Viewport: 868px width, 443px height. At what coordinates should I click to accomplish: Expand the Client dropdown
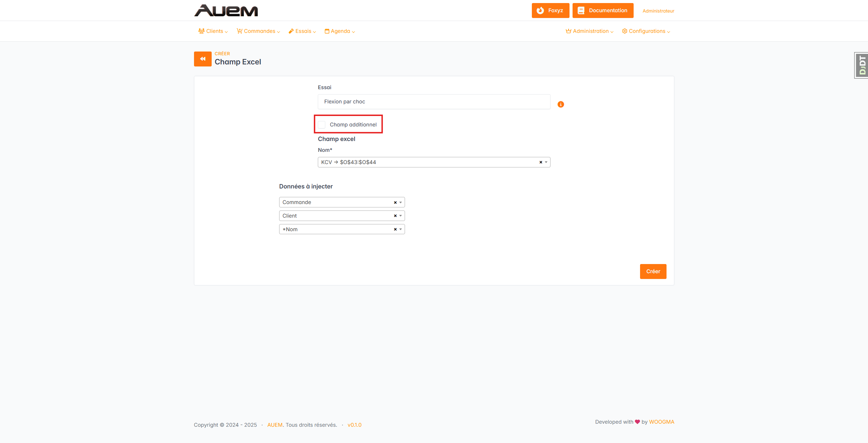401,216
